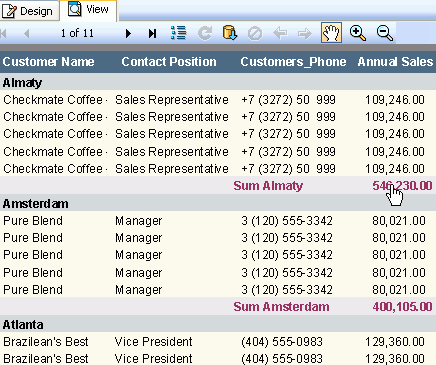The width and height of the screenshot is (436, 365).
Task: Click the stop/cancel loading icon
Action: (x=255, y=33)
